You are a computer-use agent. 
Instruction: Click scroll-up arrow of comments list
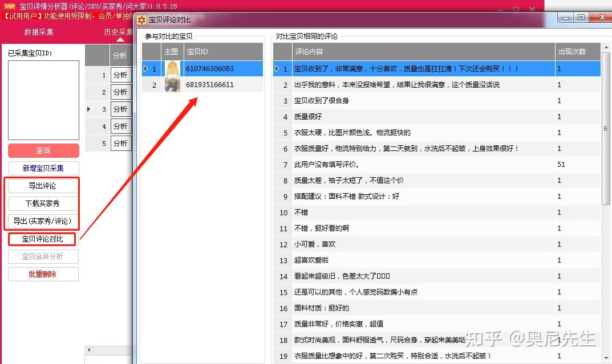pyautogui.click(x=606, y=47)
